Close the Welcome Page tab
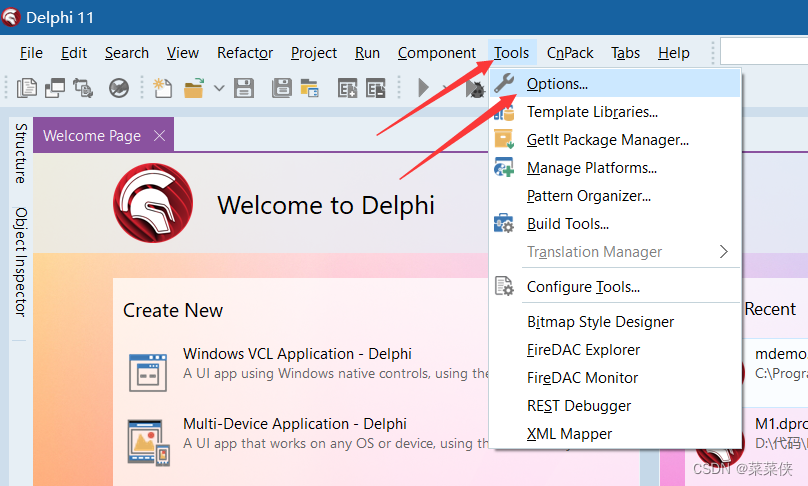Screen dimensions: 808x486 [x=160, y=136]
